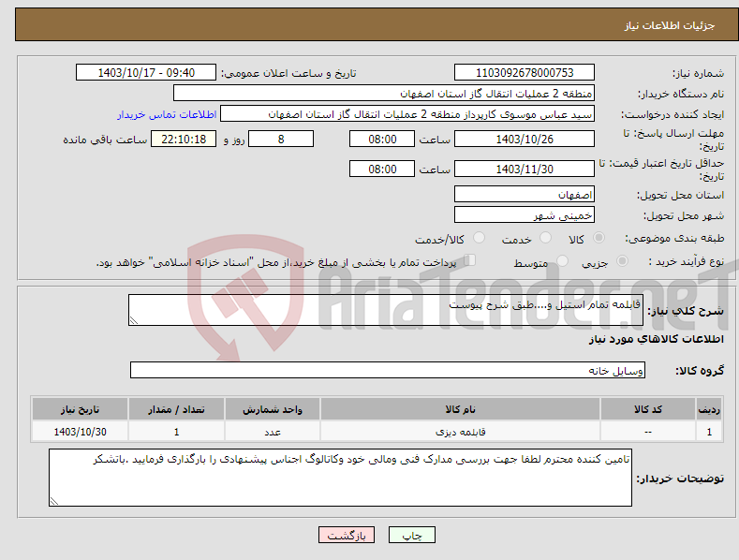The width and height of the screenshot is (739, 560).
Task: Click the جزئیات اطلاعات نیاز header title
Action: tap(670, 25)
